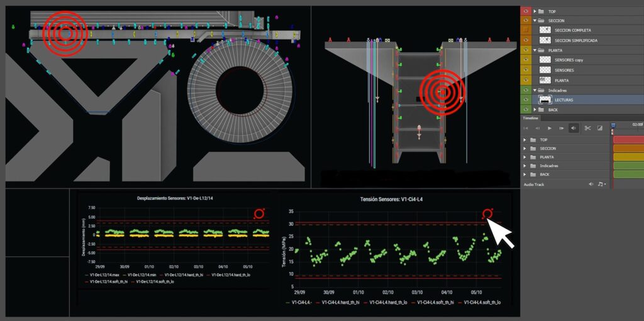Image resolution: width=644 pixels, height=321 pixels.
Task: Go to first frame in Timeline
Action: tap(526, 128)
